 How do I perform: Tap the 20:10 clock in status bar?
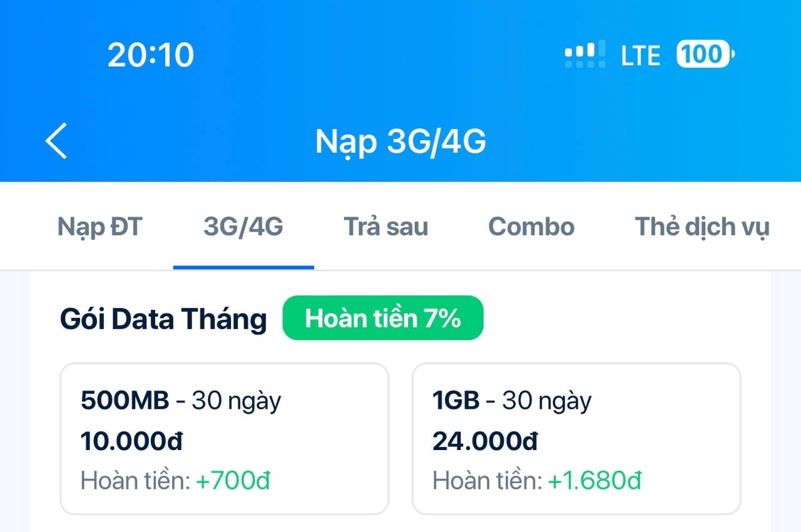[151, 55]
